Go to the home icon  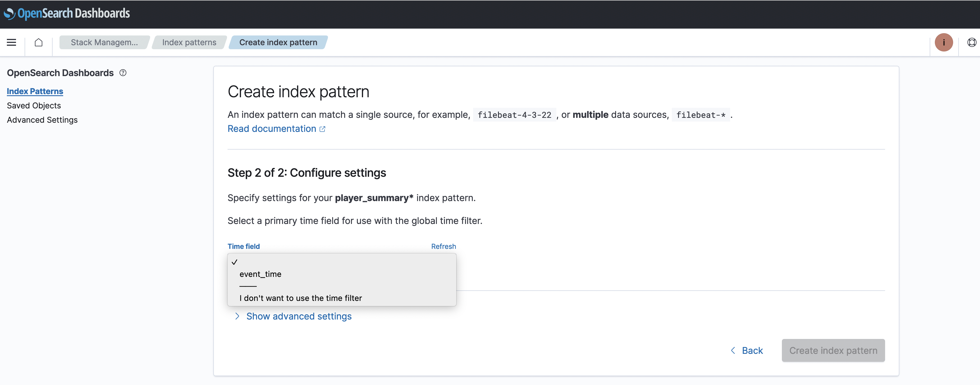(38, 42)
